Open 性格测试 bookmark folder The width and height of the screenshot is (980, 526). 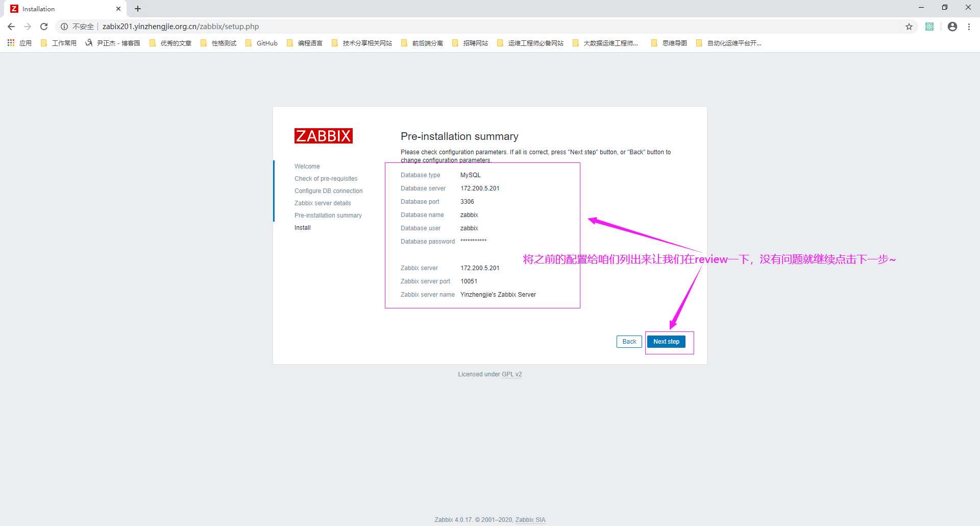[x=218, y=43]
